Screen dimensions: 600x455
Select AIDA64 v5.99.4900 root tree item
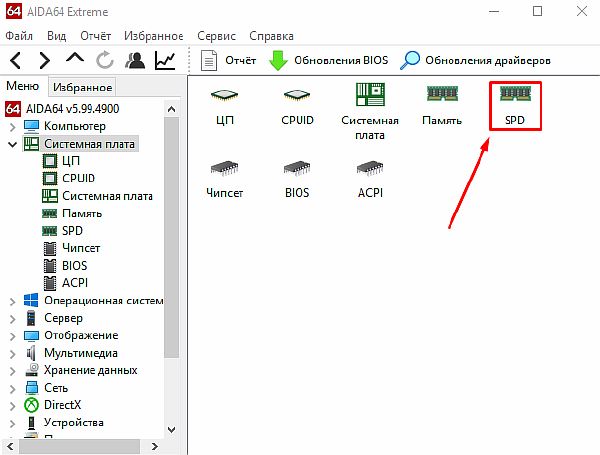(72, 109)
